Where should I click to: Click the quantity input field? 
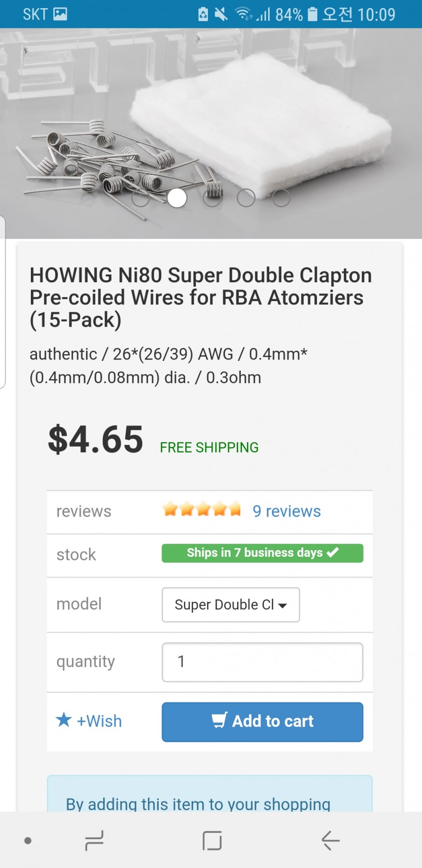pyautogui.click(x=262, y=662)
